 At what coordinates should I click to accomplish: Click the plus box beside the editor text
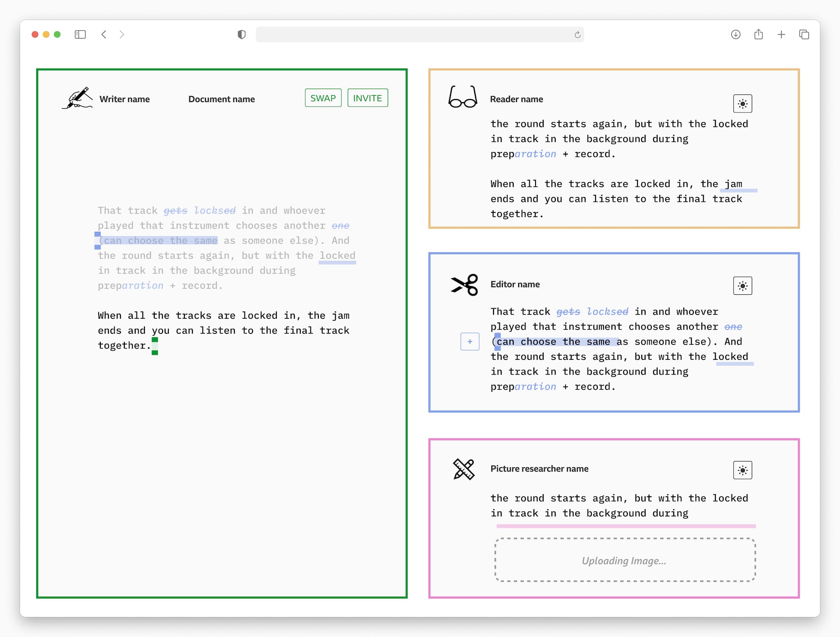click(x=470, y=342)
